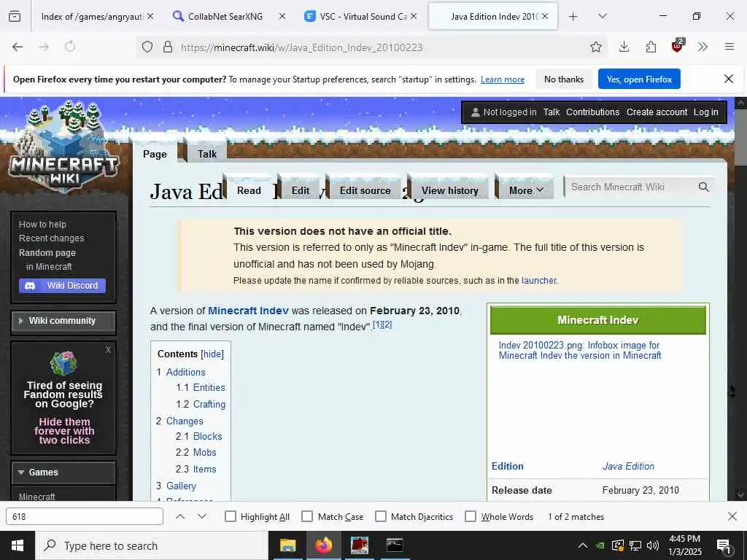The height and width of the screenshot is (560, 747).
Task: Click the Edit tab
Action: (x=300, y=190)
